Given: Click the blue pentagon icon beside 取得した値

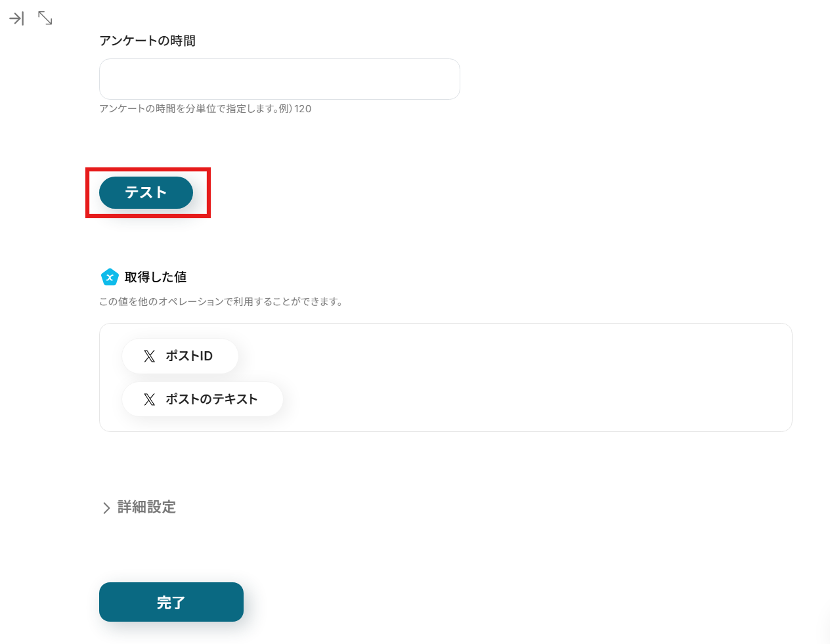Looking at the screenshot, I should point(110,277).
